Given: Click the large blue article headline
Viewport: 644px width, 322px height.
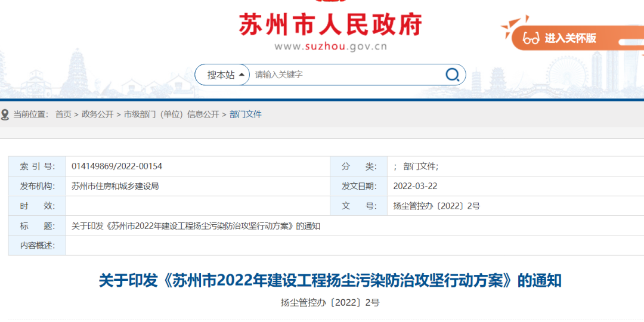Looking at the screenshot, I should [330, 280].
